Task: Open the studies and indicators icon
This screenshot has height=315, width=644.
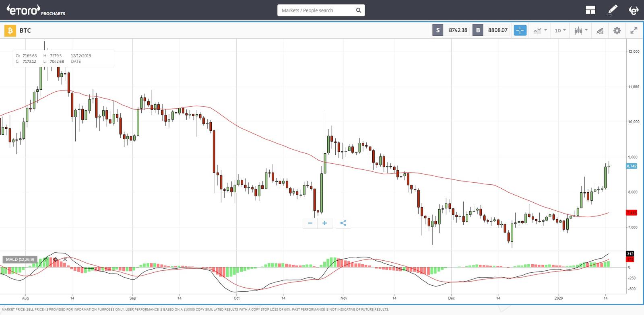Action: pyautogui.click(x=600, y=30)
